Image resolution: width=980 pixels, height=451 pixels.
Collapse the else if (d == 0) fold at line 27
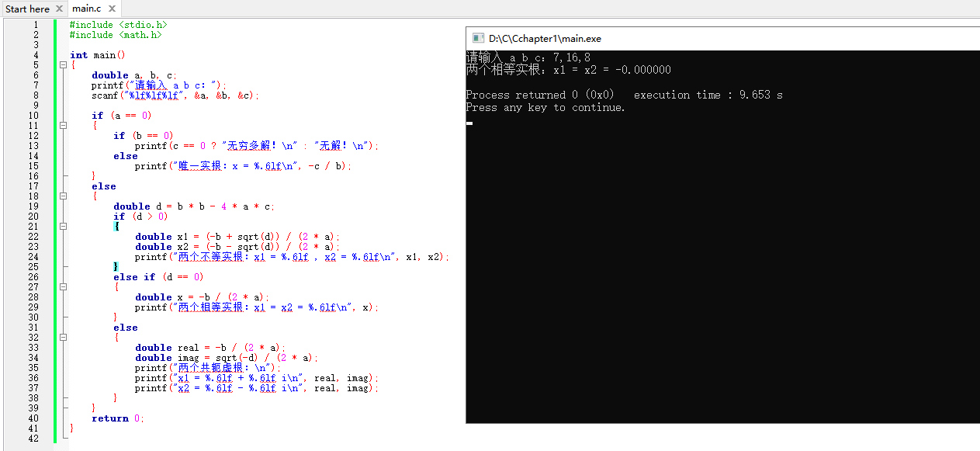coord(63,287)
